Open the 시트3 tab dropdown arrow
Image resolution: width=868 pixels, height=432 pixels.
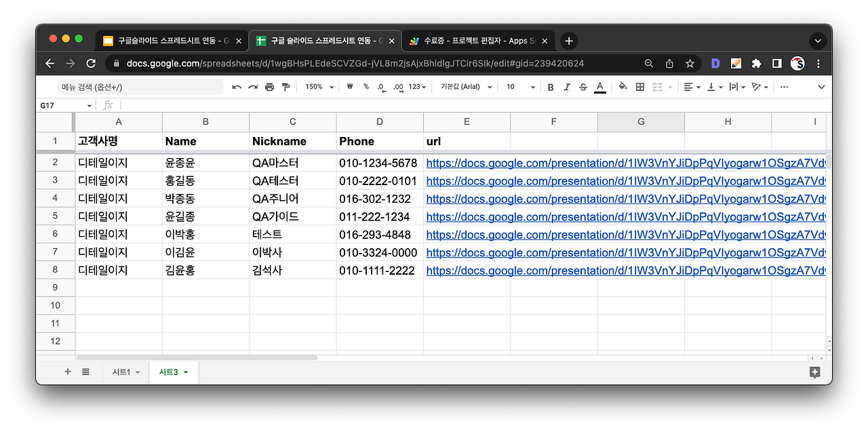pyautogui.click(x=185, y=372)
